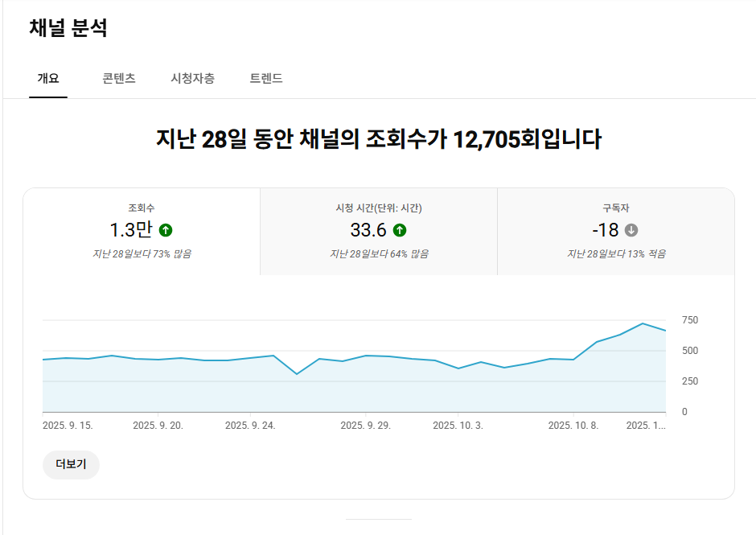
Task: Show the 시청 시간(단위: 시간) metric chart
Action: tap(379, 232)
